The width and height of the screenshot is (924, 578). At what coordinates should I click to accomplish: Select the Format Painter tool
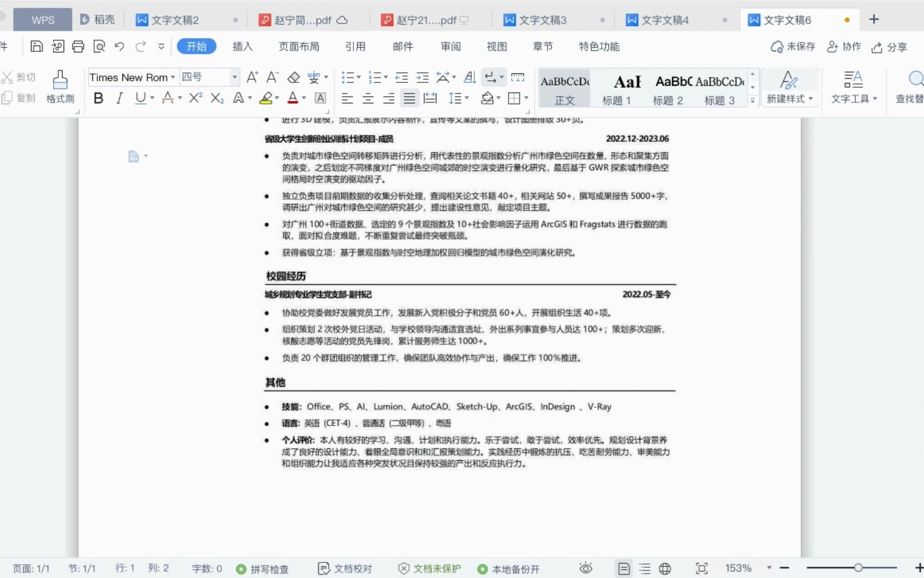point(60,87)
